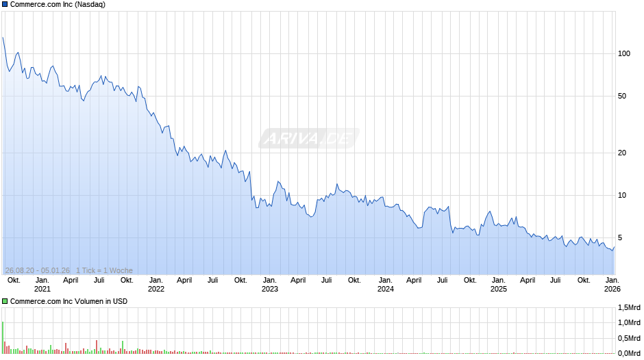Click the 'Jan. 2024' time axis label

point(385,285)
